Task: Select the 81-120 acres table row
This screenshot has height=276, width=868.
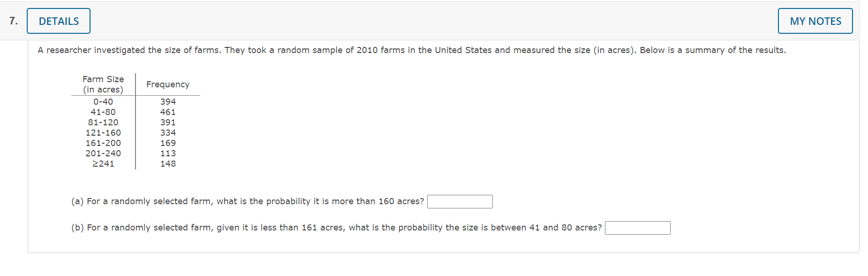Action: click(x=103, y=122)
